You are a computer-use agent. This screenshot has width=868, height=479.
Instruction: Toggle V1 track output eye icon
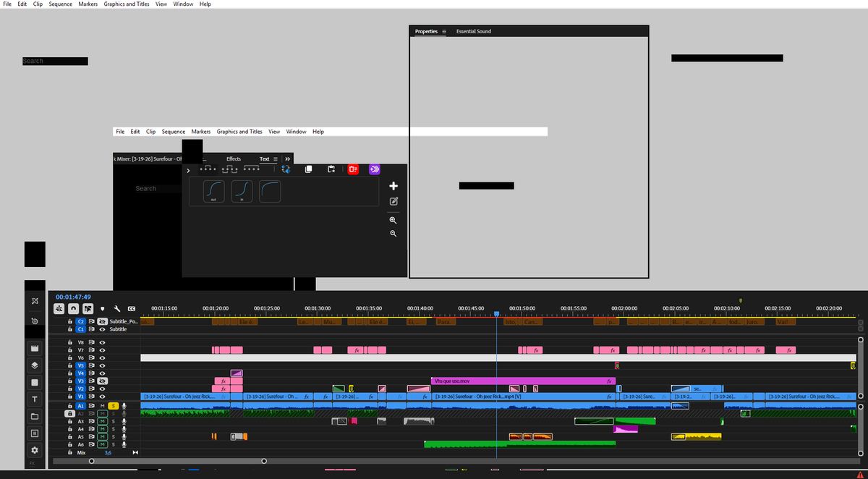[x=103, y=397]
